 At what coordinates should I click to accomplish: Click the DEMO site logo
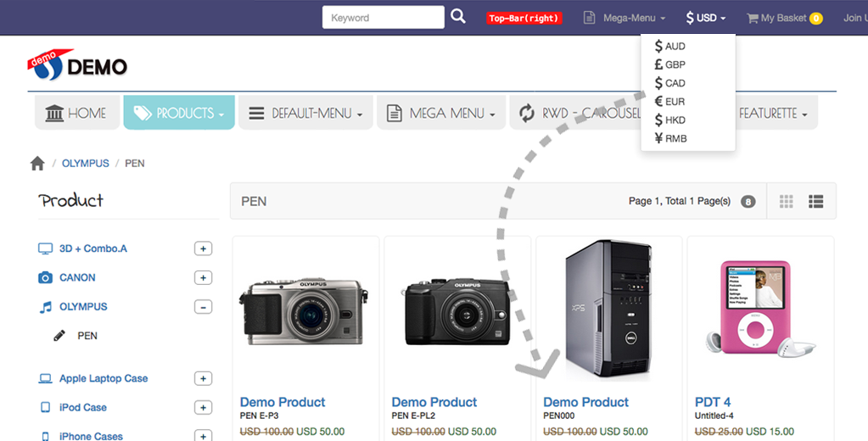(77, 64)
